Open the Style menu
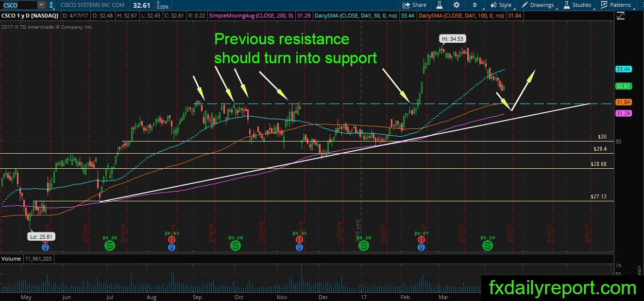This screenshot has height=301, width=644. 501,5
